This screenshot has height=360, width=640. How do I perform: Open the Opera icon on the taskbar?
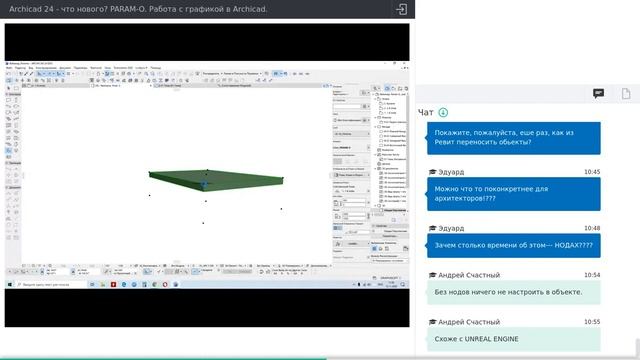point(165,284)
